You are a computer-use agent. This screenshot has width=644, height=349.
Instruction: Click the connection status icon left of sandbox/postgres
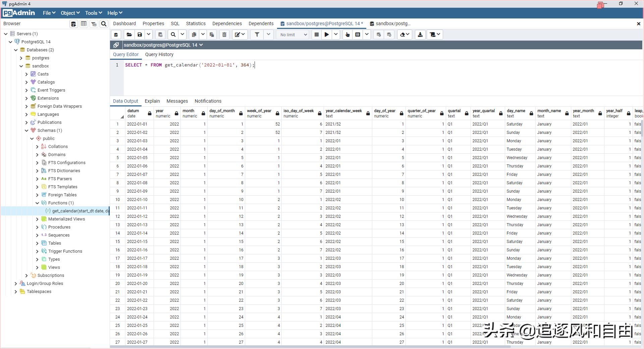(116, 45)
